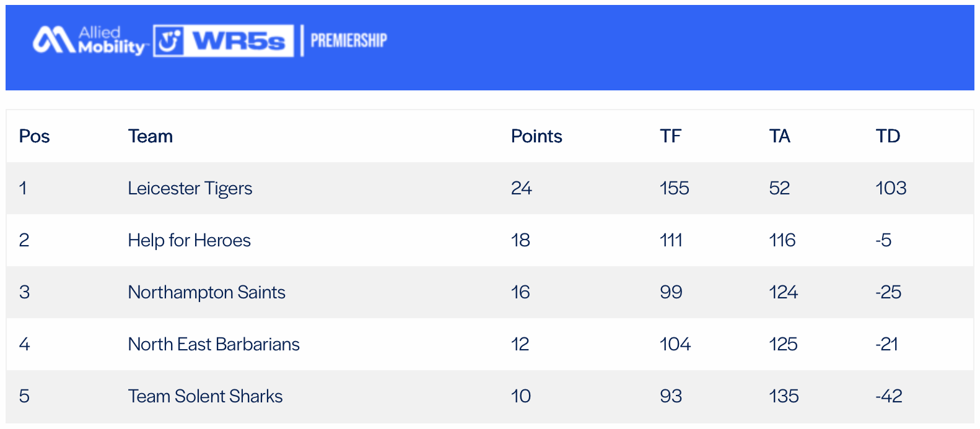Open the Help for Heroes team entry
This screenshot has height=429, width=980.
point(190,240)
